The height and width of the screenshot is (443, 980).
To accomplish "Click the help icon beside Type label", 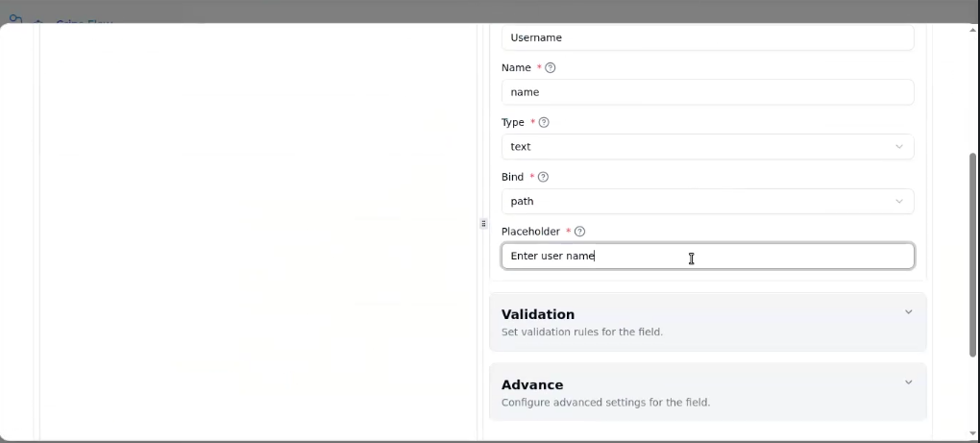I will 544,123.
